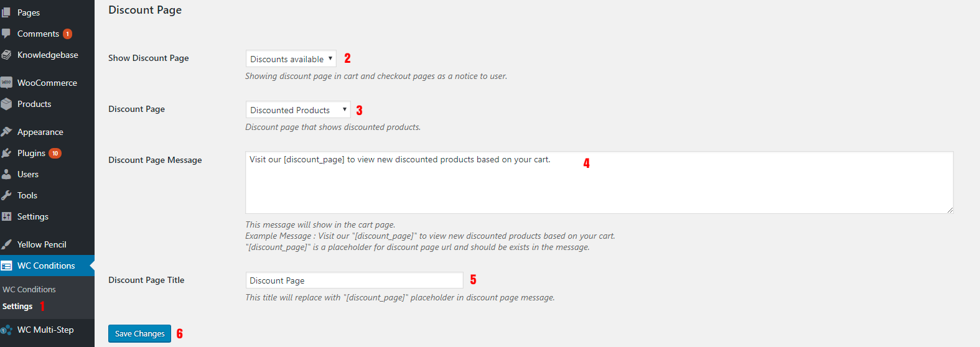Click the Appearance paintbrush icon

pyautogui.click(x=6, y=132)
